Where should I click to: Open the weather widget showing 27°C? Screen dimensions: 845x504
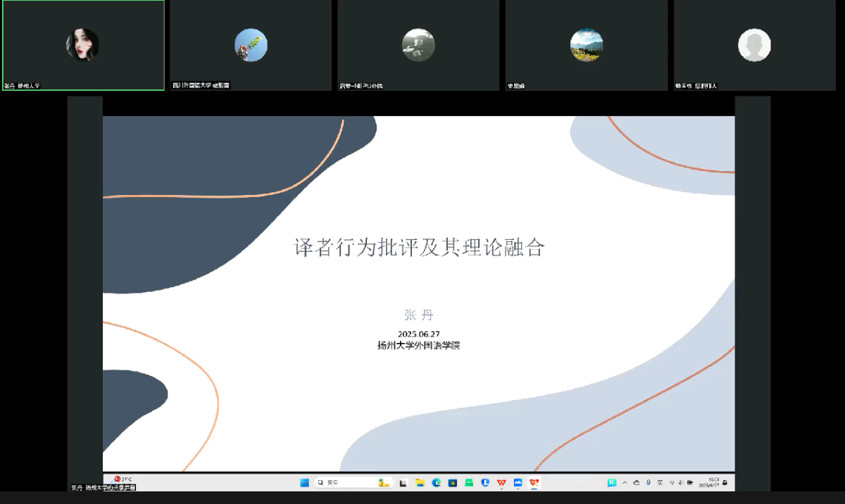pos(123,479)
